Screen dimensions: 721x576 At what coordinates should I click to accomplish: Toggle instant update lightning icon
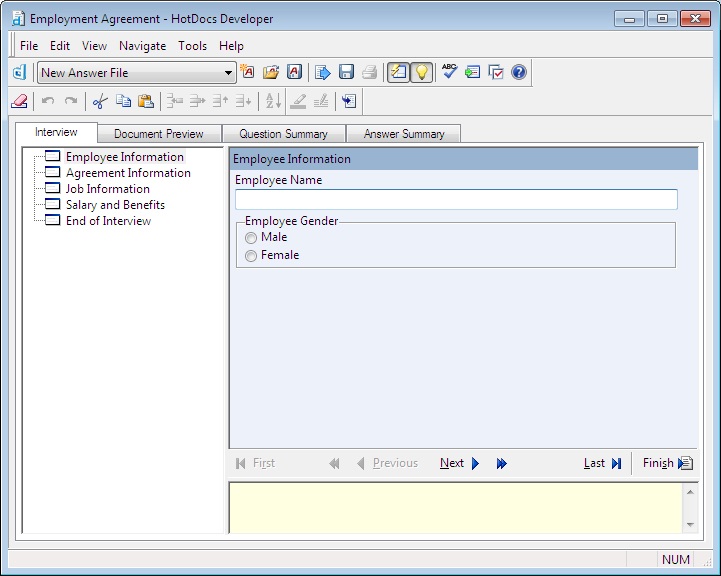click(398, 72)
